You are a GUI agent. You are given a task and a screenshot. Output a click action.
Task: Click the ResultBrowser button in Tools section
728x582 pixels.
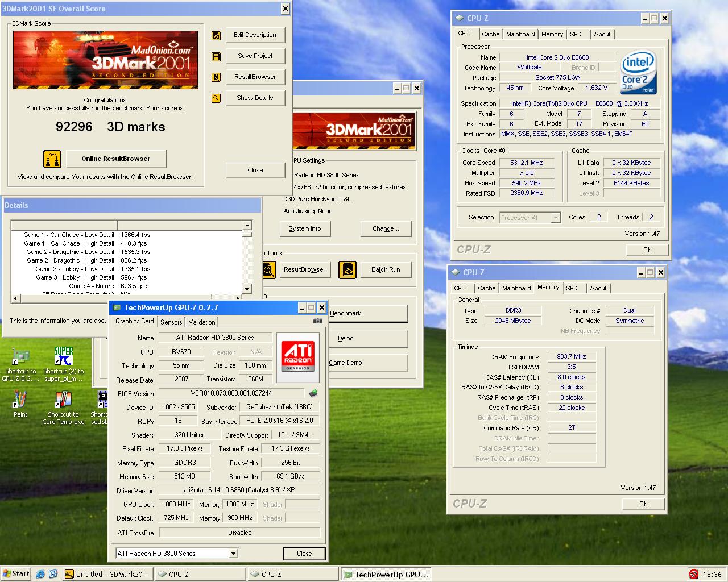pyautogui.click(x=305, y=269)
